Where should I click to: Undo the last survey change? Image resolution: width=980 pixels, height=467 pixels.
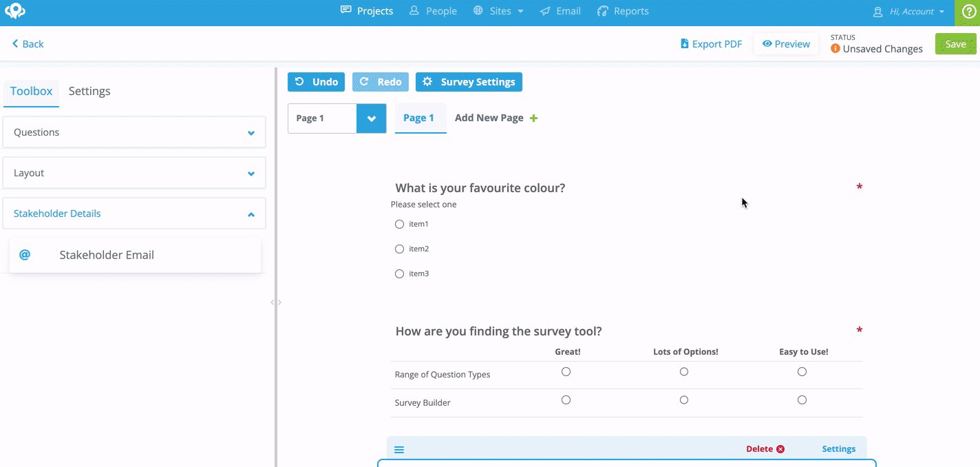click(316, 81)
